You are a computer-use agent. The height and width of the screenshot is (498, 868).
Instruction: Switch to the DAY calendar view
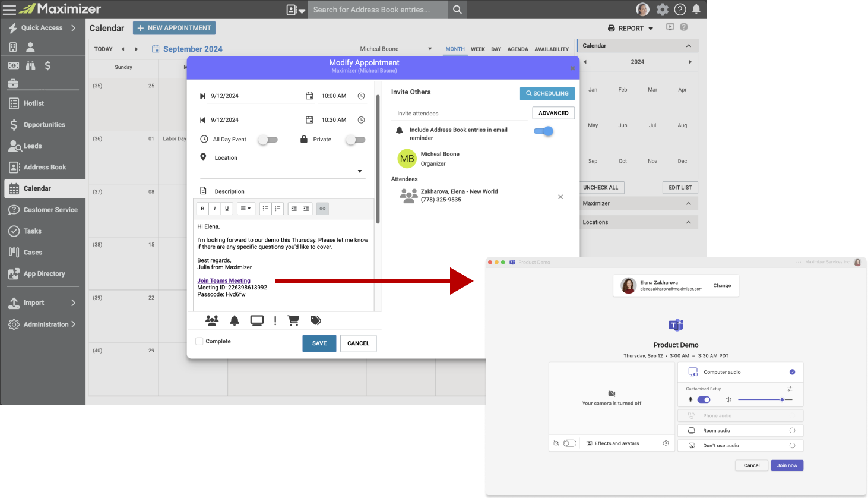496,49
